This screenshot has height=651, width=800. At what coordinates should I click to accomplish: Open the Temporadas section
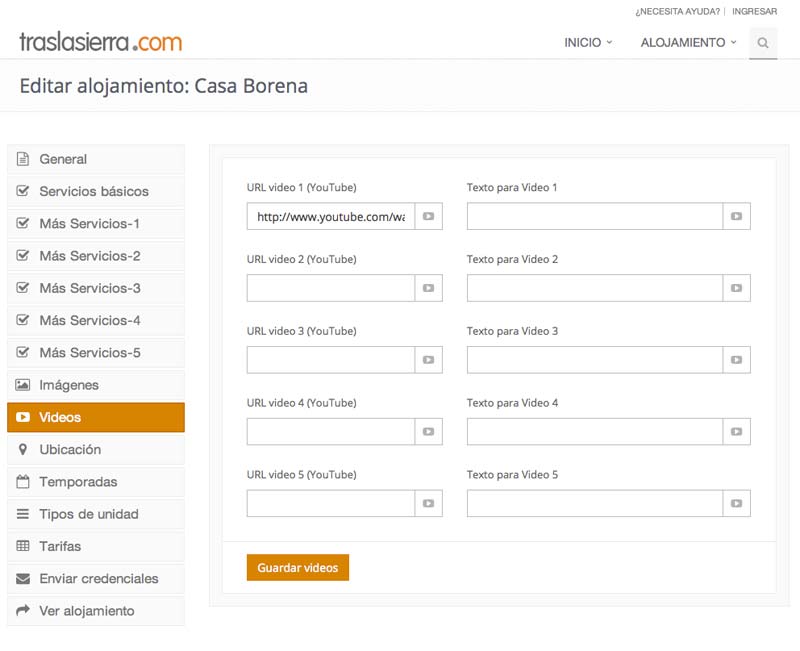point(96,482)
